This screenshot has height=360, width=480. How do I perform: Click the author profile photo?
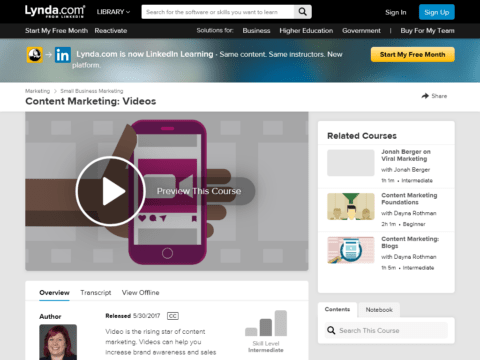click(x=58, y=342)
